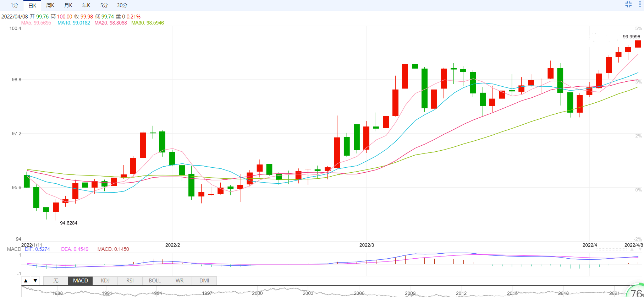Image resolution: width=644 pixels, height=297 pixels.
Task: Click the 97.2 price axis label
Action: pos(16,134)
